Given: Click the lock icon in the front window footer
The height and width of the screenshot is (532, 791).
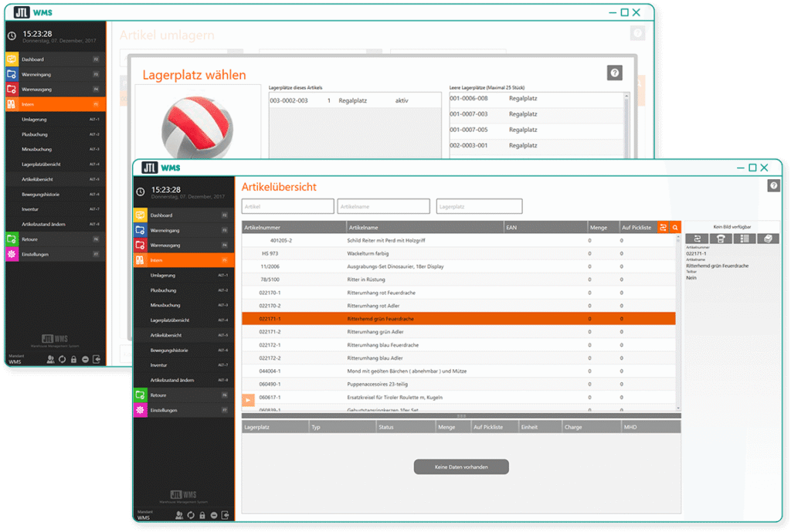Looking at the screenshot, I should pos(202,515).
